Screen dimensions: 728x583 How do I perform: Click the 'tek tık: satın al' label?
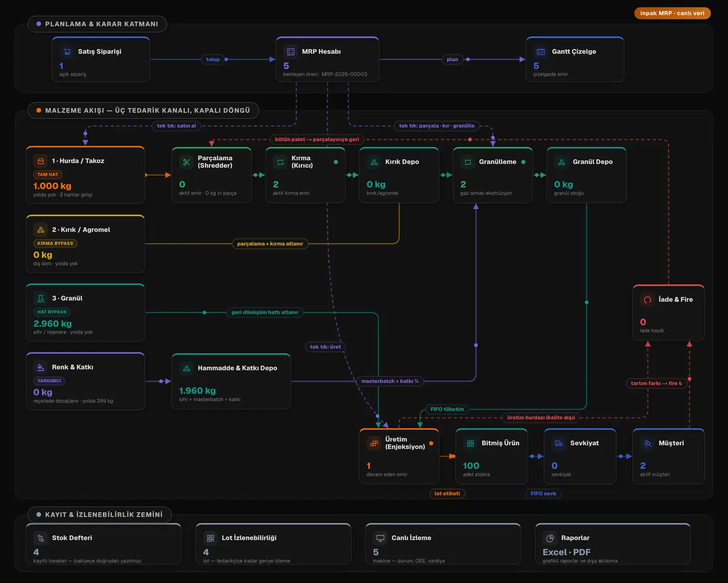coord(177,126)
